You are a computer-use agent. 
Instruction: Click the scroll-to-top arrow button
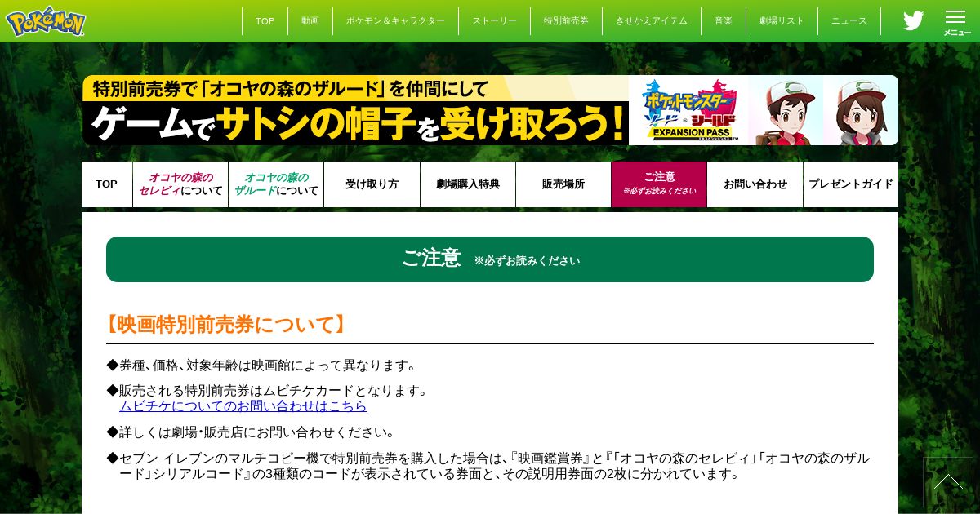(x=948, y=482)
